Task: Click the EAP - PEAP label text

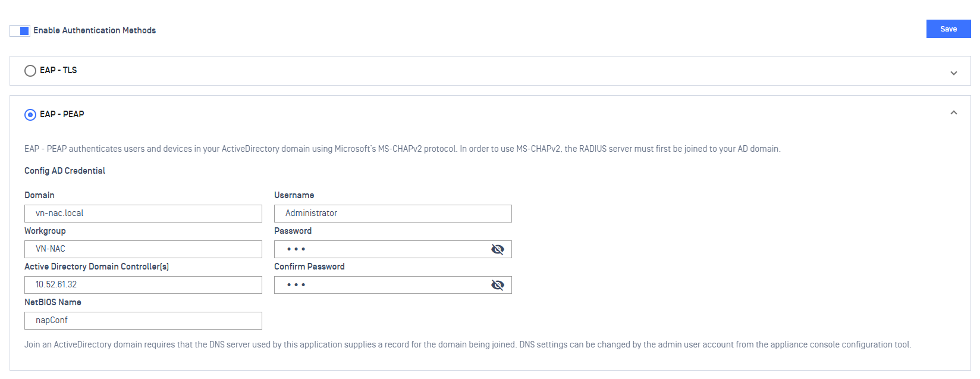Action: click(62, 114)
